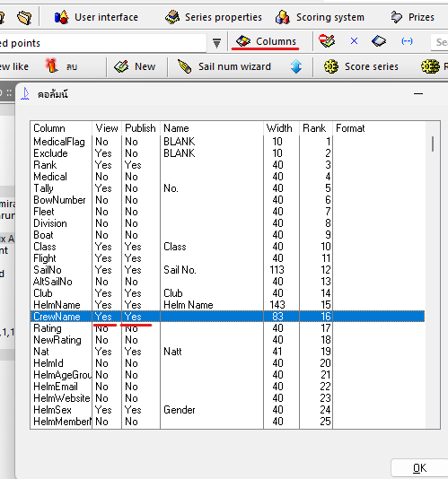Toggle View value for Rank row
The width and height of the screenshot is (448, 479).
click(103, 165)
